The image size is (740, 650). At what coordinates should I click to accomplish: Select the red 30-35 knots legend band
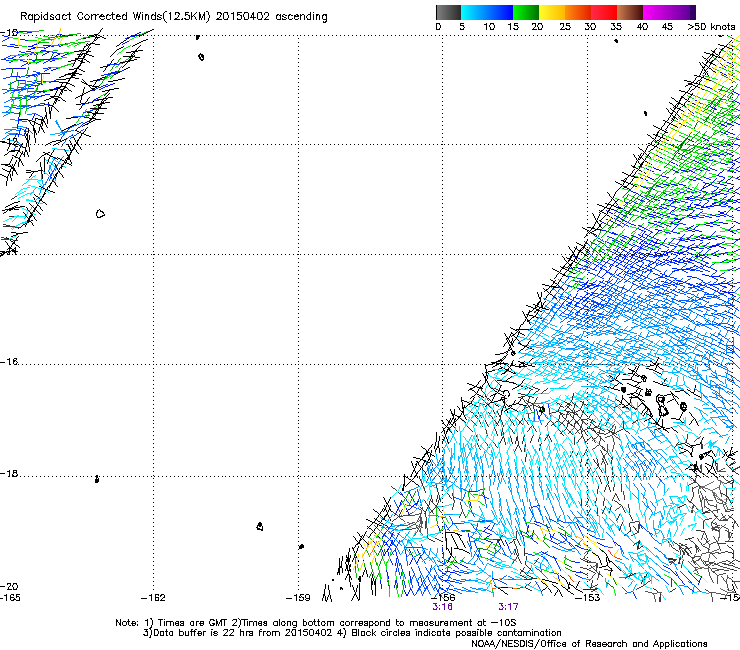604,12
